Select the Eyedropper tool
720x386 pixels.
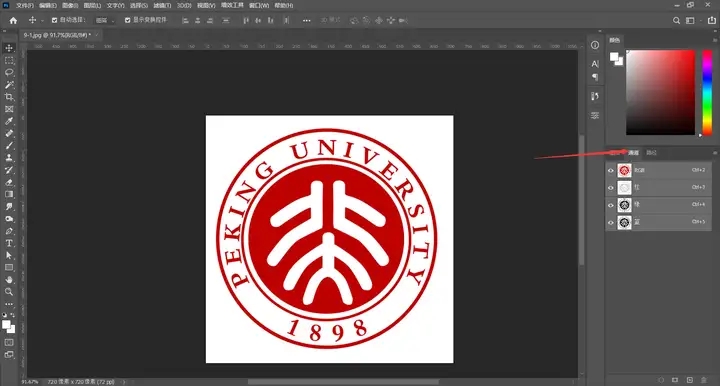9,121
